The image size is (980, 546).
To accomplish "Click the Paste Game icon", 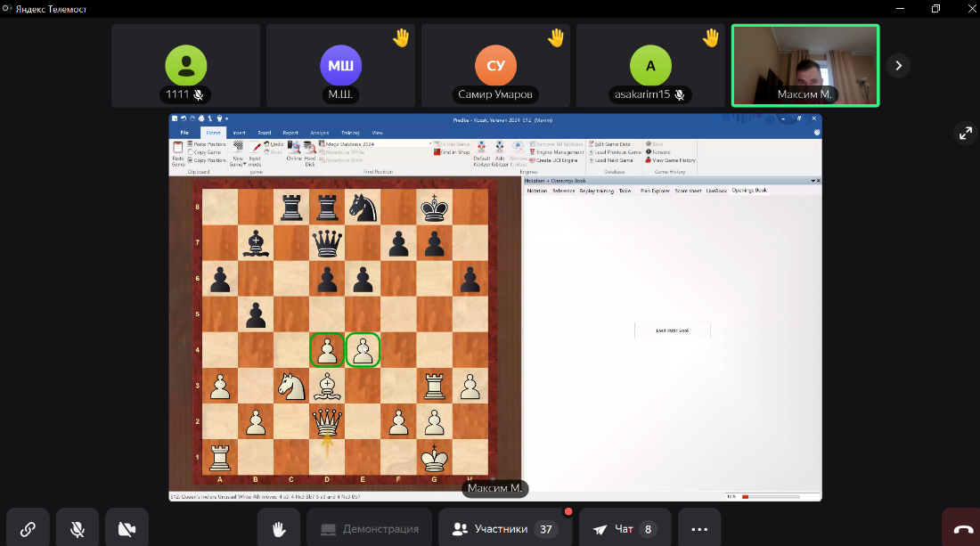I will (x=177, y=152).
